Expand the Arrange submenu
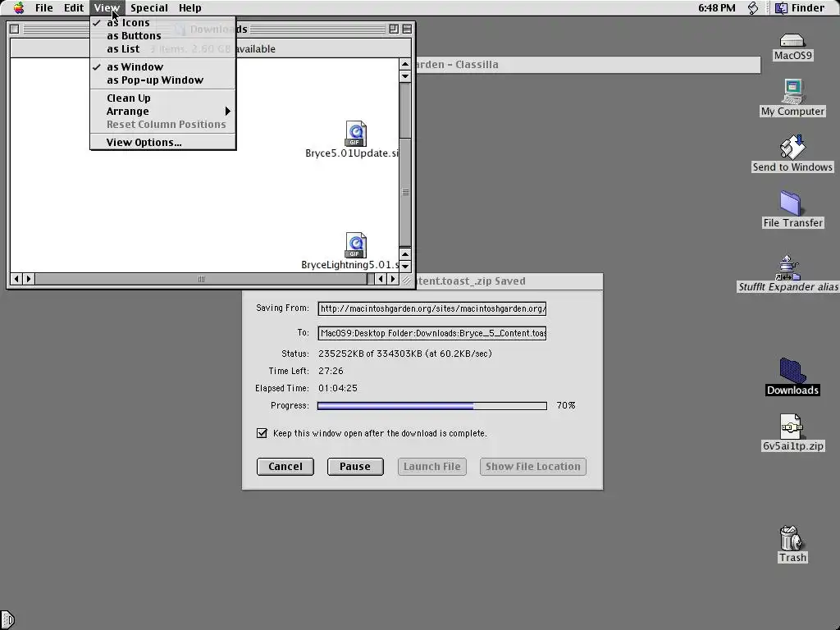 pos(163,112)
